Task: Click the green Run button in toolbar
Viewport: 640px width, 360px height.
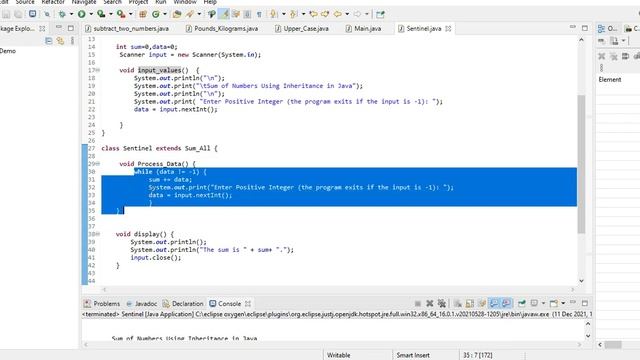Action: pyautogui.click(x=82, y=14)
